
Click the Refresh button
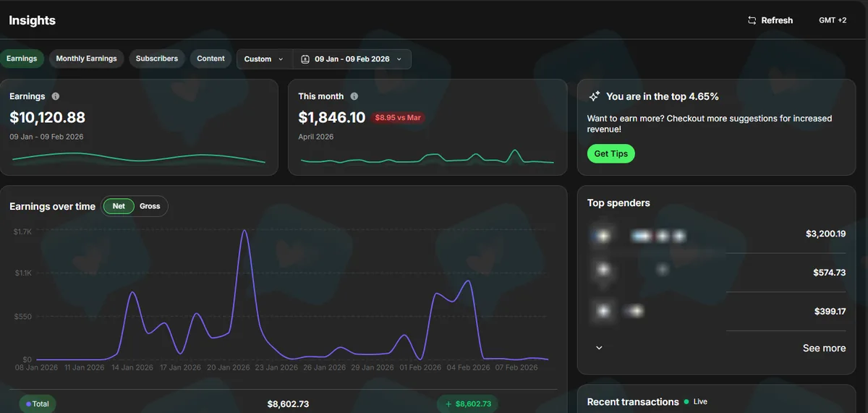pyautogui.click(x=770, y=20)
